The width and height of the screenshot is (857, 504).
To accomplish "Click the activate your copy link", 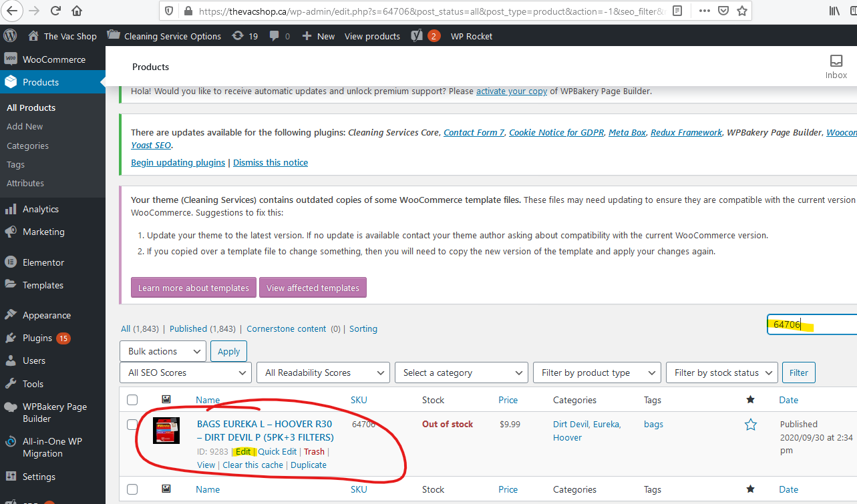I will [512, 91].
